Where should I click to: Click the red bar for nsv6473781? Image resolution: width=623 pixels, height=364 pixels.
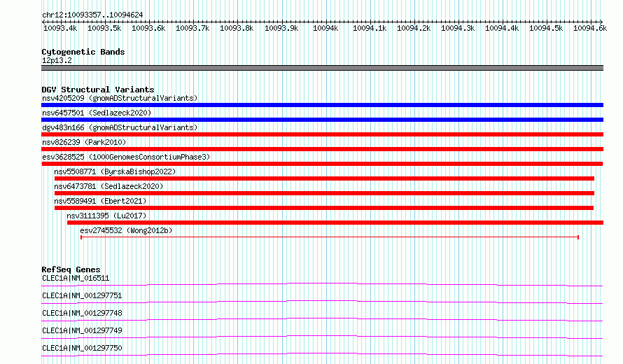(x=324, y=193)
